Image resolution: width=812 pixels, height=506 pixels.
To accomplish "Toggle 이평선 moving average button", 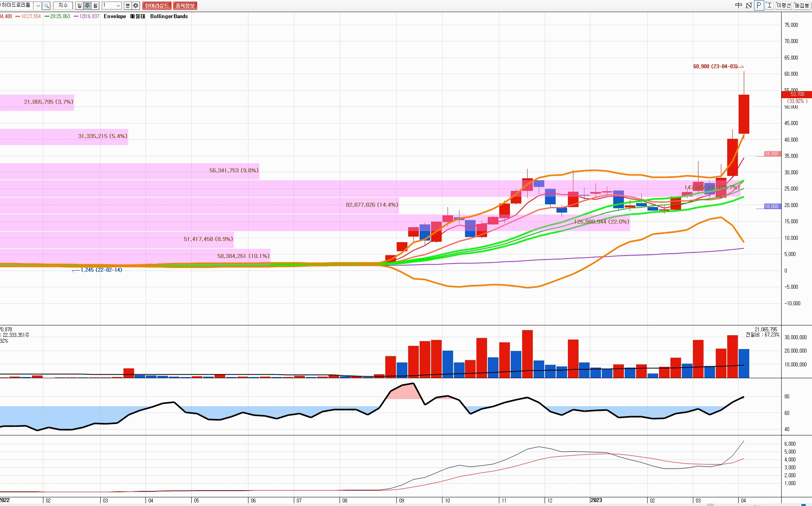I will (x=784, y=5).
